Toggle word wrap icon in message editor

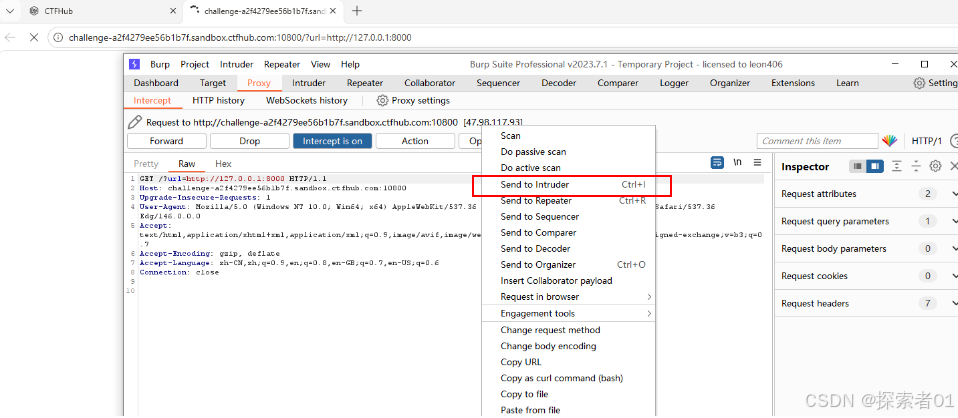[717, 163]
